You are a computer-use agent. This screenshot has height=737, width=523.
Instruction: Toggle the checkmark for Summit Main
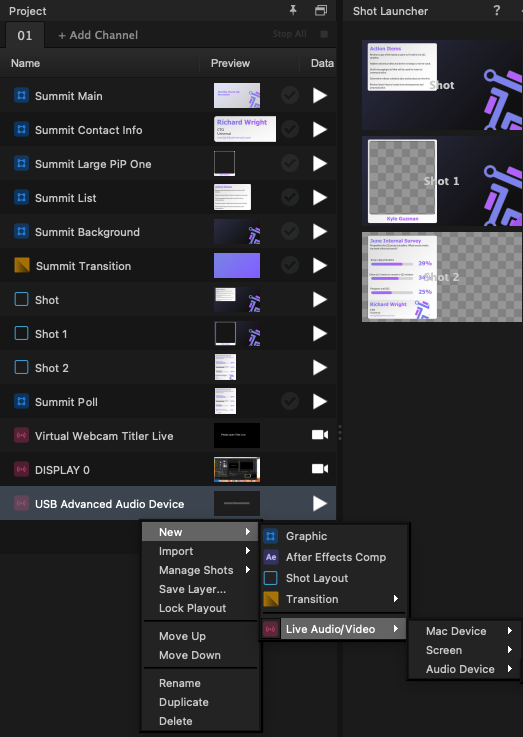(x=290, y=95)
